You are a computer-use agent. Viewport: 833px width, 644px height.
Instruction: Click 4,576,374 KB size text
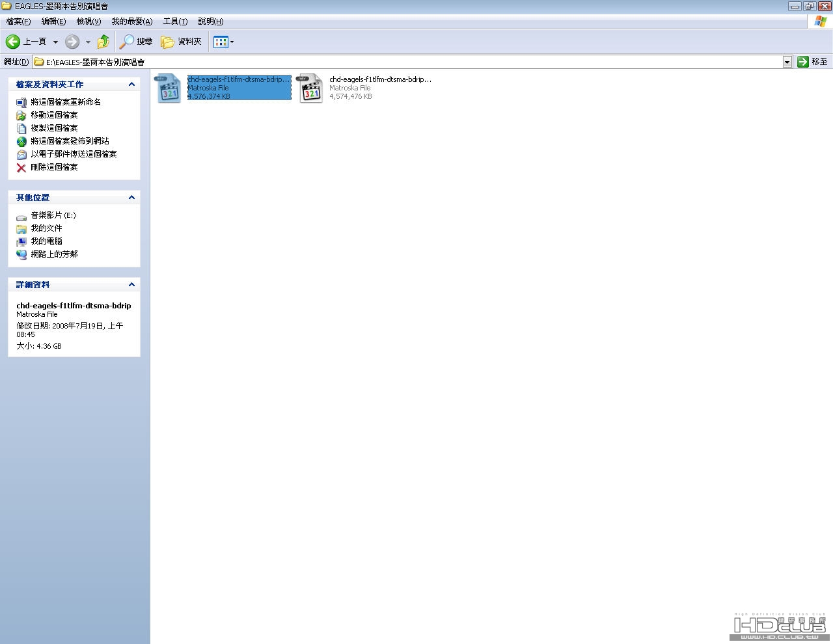click(209, 96)
